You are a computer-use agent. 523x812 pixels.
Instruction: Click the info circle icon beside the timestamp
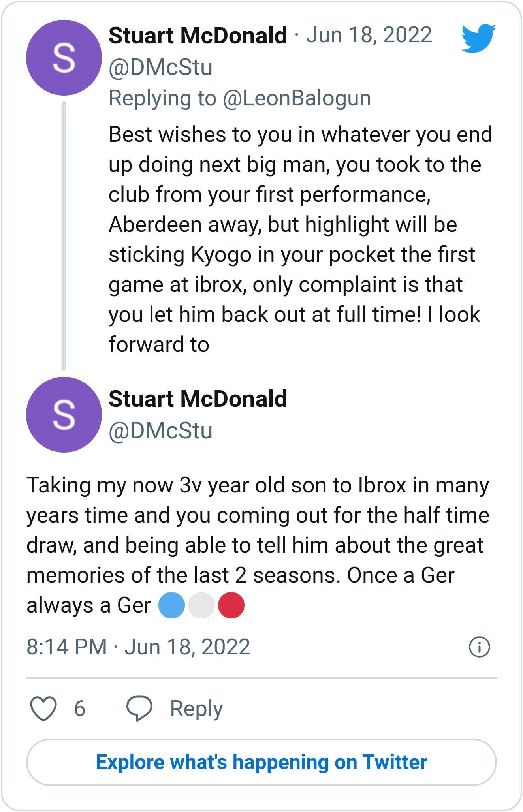[479, 647]
